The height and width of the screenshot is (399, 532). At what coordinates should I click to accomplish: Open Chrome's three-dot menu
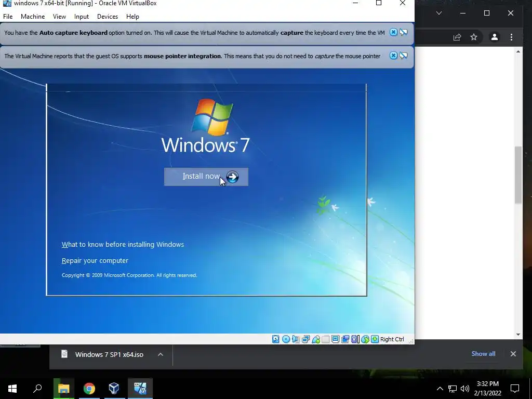tap(511, 37)
